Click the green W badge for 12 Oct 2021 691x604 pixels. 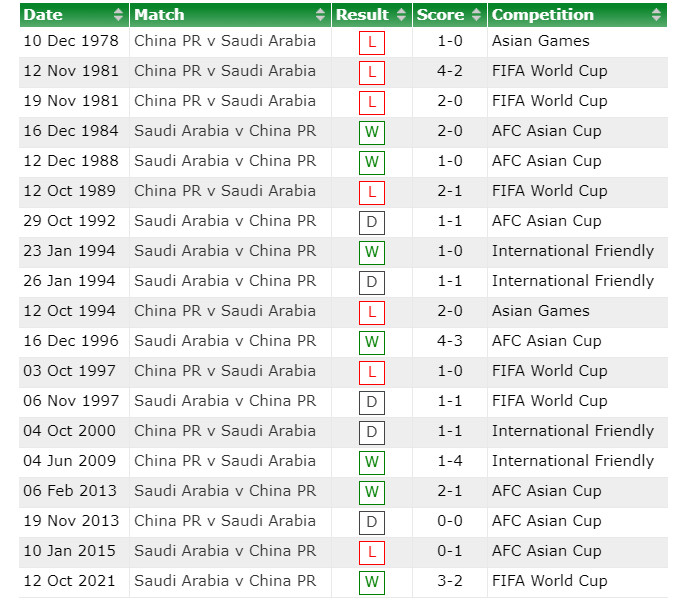[x=372, y=582]
